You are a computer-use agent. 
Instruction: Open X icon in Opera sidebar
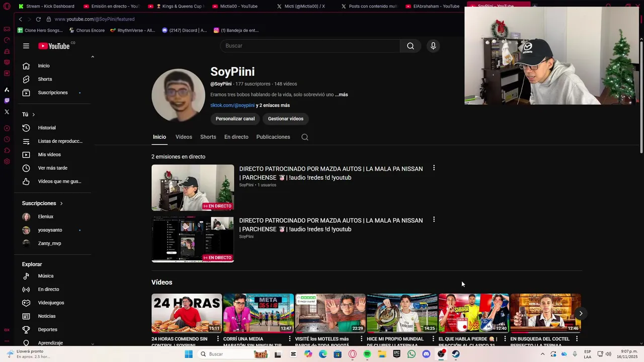point(7,112)
